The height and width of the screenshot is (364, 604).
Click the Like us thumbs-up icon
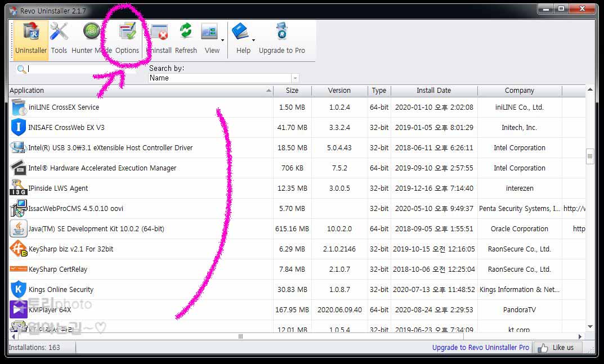543,348
